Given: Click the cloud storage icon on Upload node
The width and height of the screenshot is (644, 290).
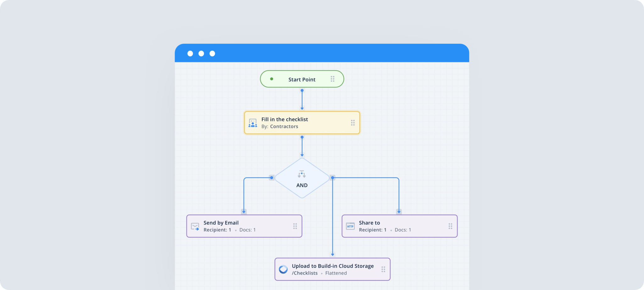Looking at the screenshot, I should click(x=283, y=270).
